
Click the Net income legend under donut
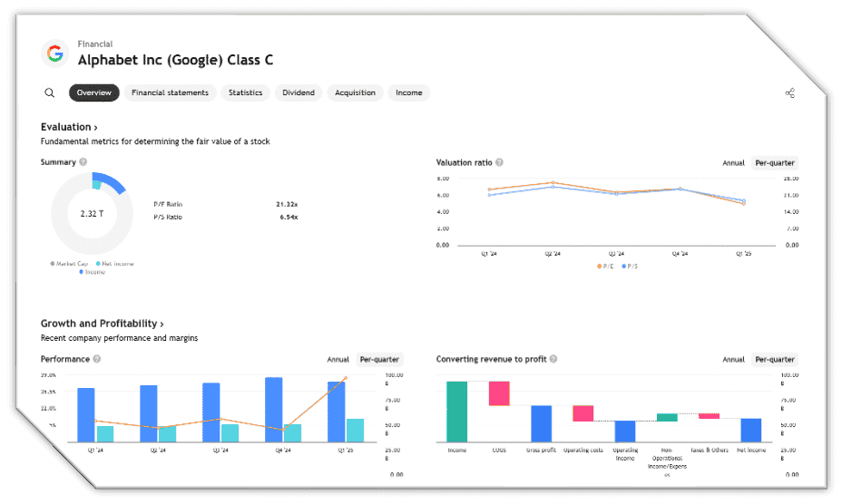coord(115,264)
